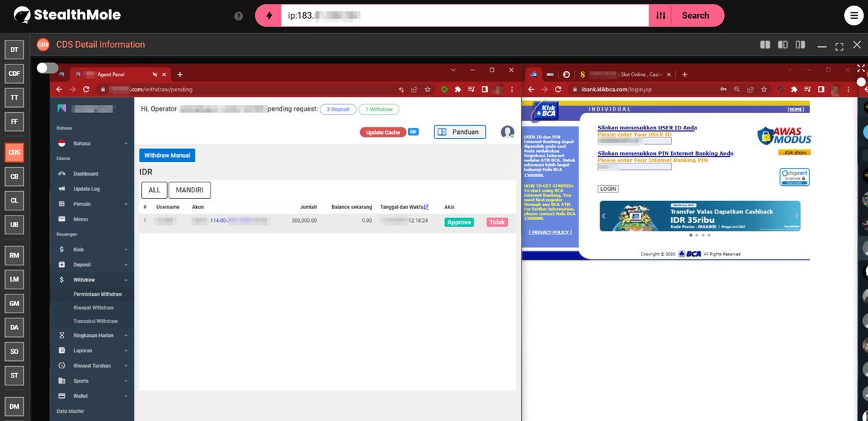Click the StealthMole ip search field

pyautogui.click(x=465, y=15)
